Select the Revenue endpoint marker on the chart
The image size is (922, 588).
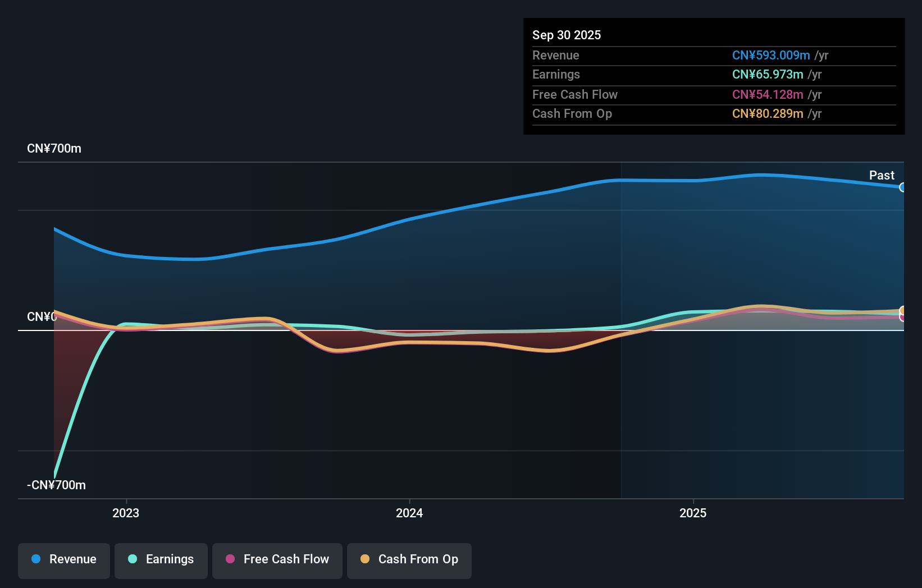coord(902,187)
